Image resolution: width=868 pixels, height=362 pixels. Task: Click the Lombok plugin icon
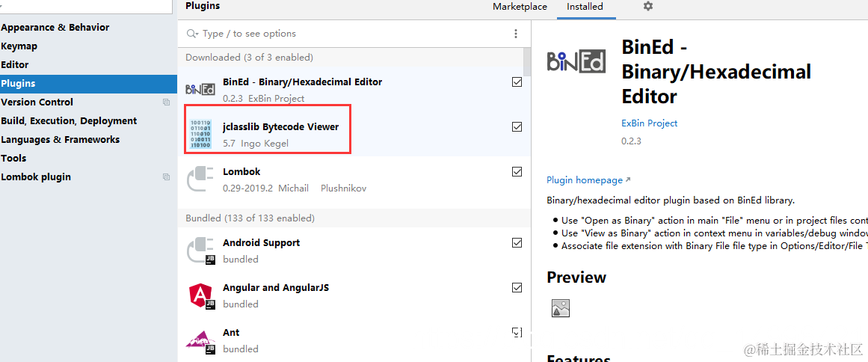[200, 180]
